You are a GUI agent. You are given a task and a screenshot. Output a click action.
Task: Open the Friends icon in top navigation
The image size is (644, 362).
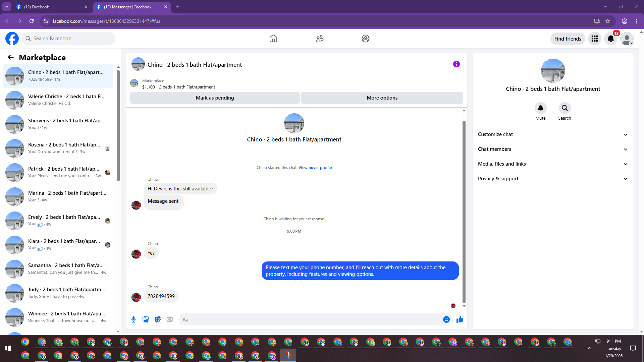click(320, 39)
